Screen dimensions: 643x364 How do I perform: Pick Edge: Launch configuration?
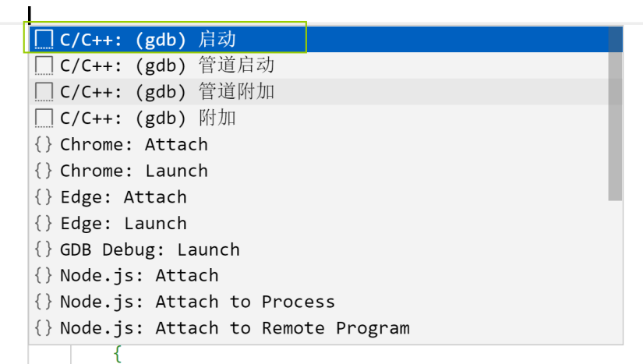click(x=326, y=223)
